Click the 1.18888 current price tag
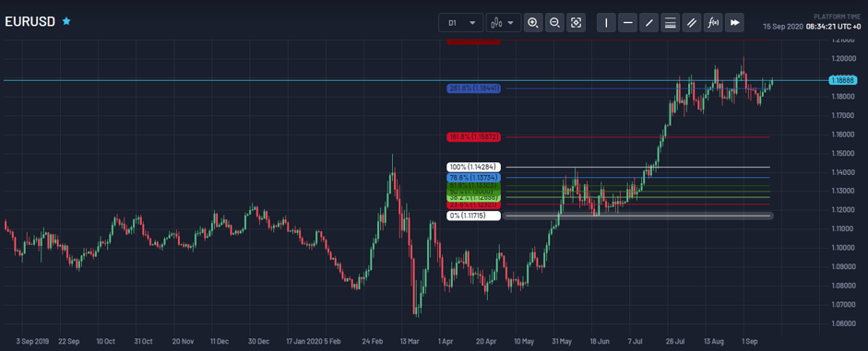The image size is (868, 351). (843, 81)
